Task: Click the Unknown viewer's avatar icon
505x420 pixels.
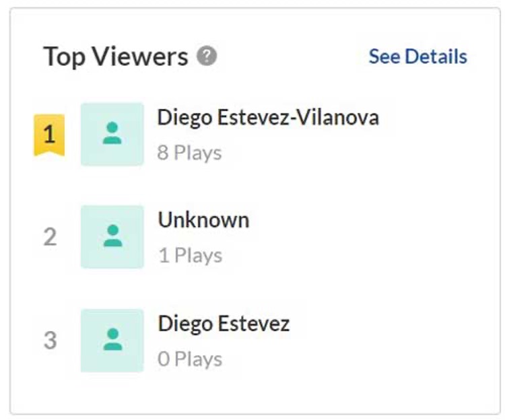Action: (112, 237)
